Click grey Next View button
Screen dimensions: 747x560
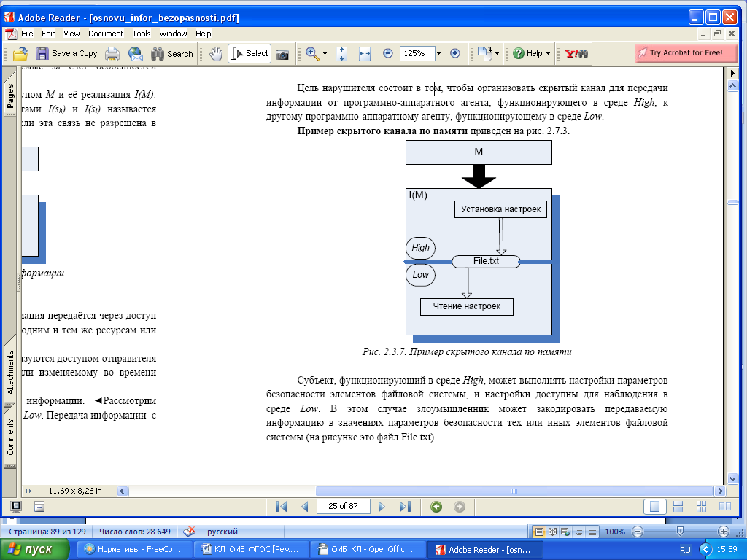click(x=460, y=507)
